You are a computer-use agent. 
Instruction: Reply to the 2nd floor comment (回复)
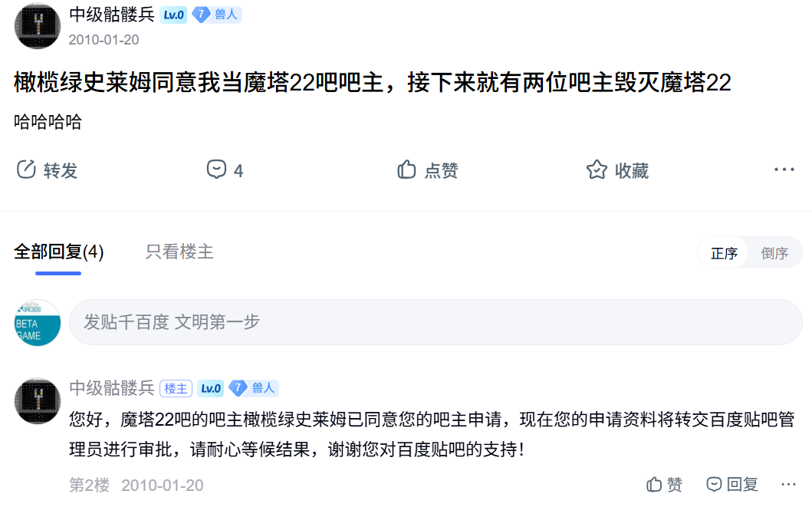click(732, 485)
